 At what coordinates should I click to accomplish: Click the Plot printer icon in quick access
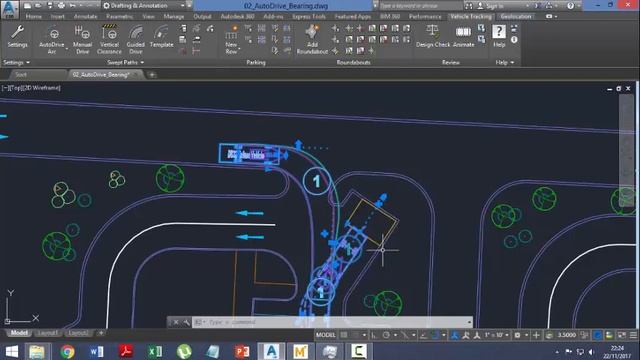point(61,5)
